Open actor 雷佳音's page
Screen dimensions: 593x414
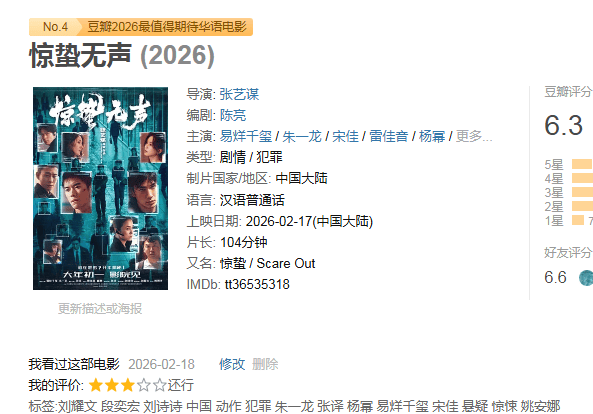388,136
